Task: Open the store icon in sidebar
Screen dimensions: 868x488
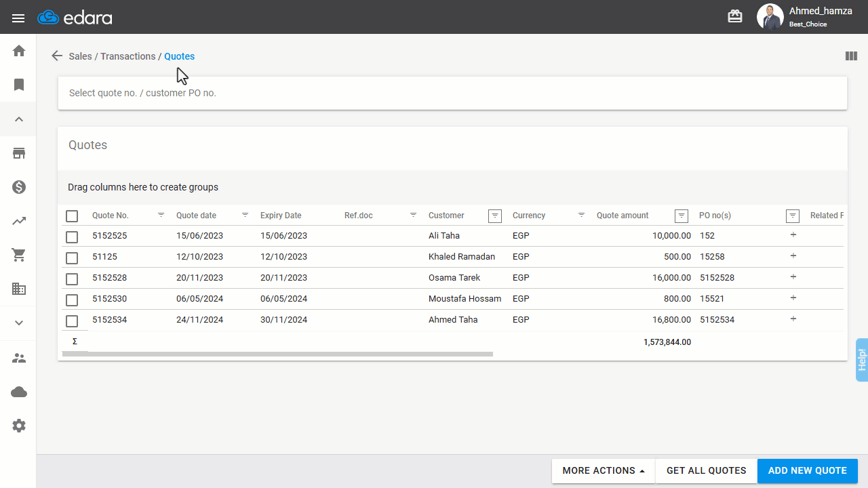Action: (19, 153)
